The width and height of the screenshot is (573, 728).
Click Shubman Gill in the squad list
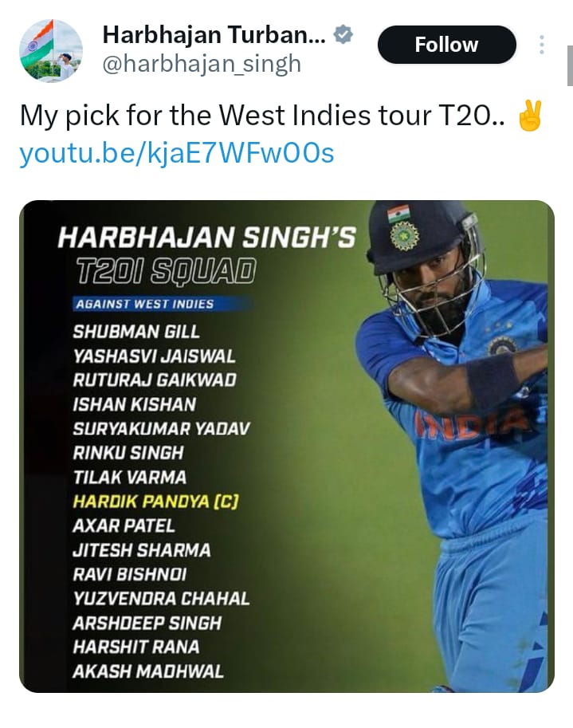136,331
